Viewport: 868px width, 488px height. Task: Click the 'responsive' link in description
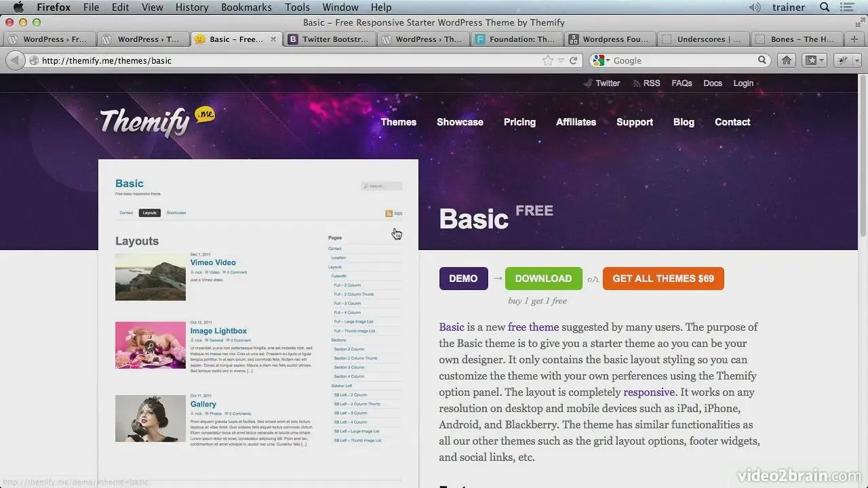pyautogui.click(x=649, y=392)
